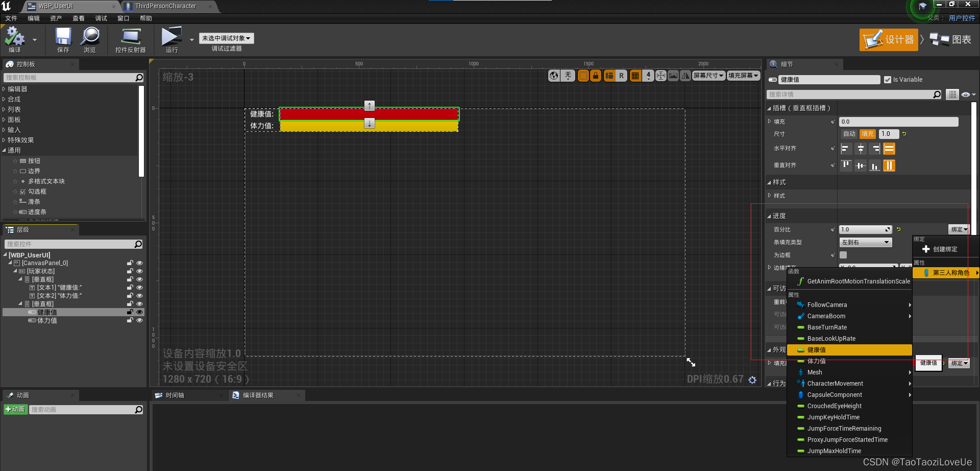Open the 屏幕尺寸 dropdown
Viewport: 980px width, 471px height.
point(708,76)
